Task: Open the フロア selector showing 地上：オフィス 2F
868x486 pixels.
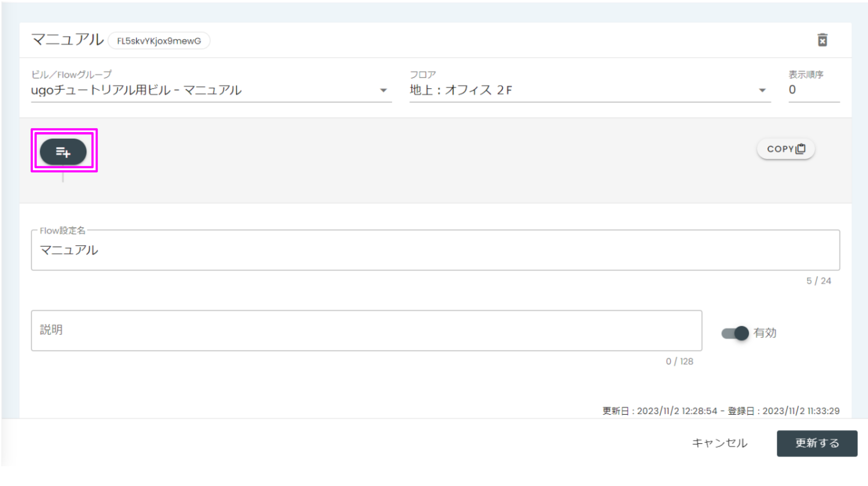Action: tap(590, 90)
